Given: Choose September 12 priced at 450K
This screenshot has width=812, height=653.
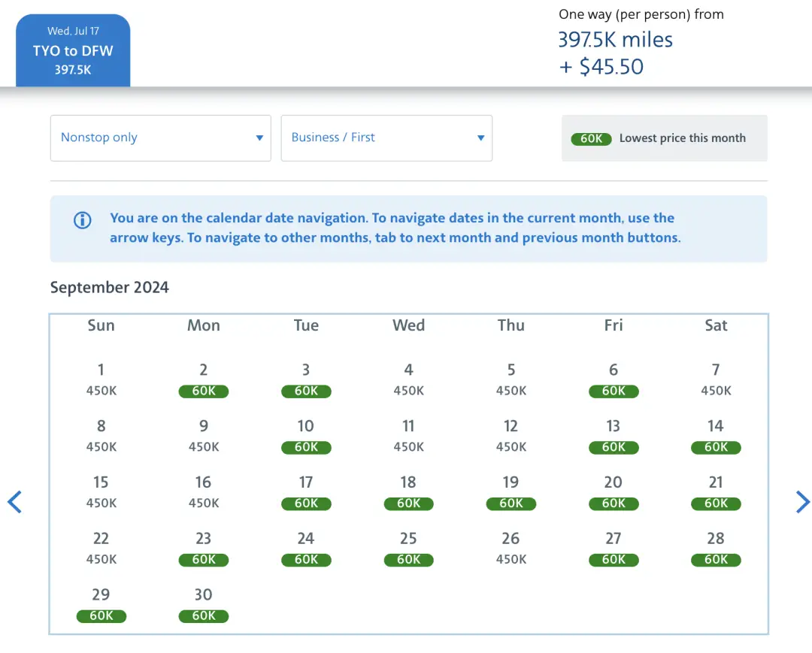Looking at the screenshot, I should pyautogui.click(x=511, y=436).
